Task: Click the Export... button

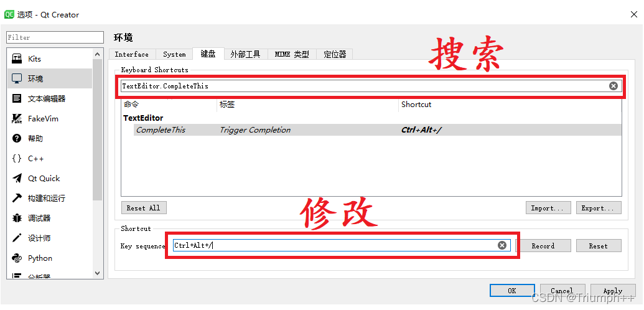Action: click(x=598, y=208)
